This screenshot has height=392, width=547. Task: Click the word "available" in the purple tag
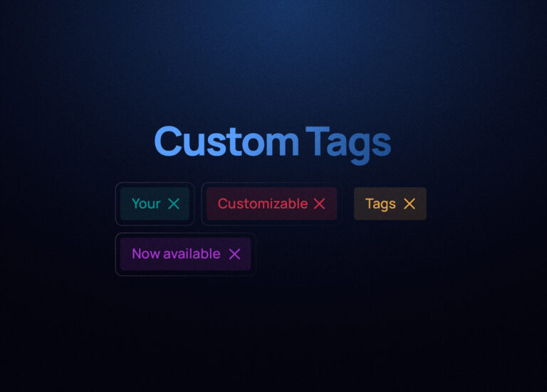click(192, 254)
